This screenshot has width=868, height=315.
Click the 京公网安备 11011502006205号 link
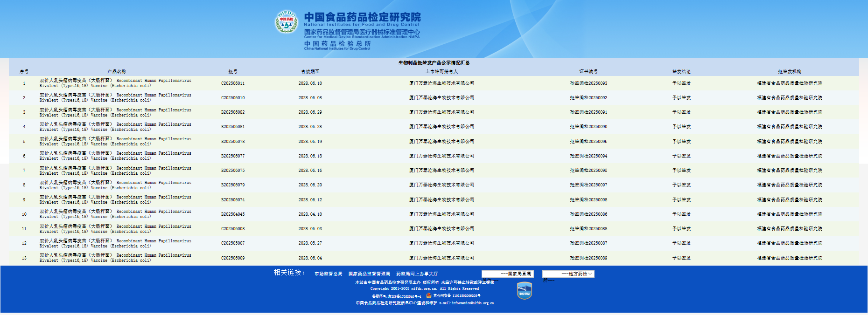[x=456, y=296]
